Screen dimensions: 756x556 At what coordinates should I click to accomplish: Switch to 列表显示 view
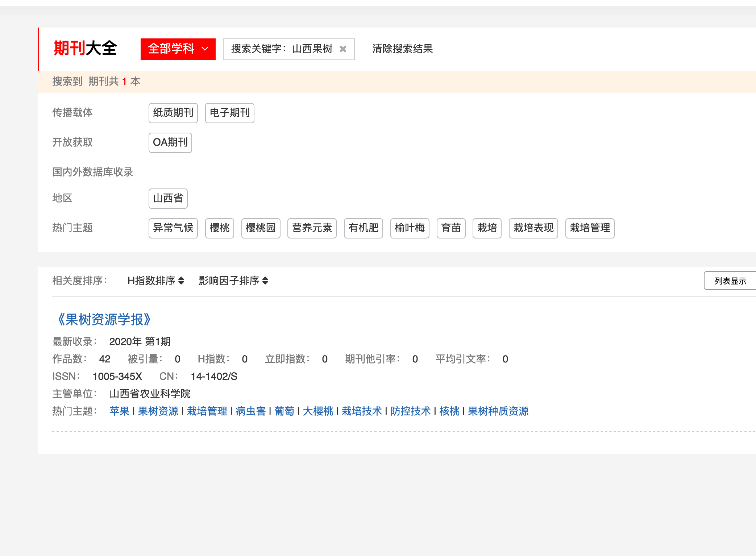tap(730, 281)
